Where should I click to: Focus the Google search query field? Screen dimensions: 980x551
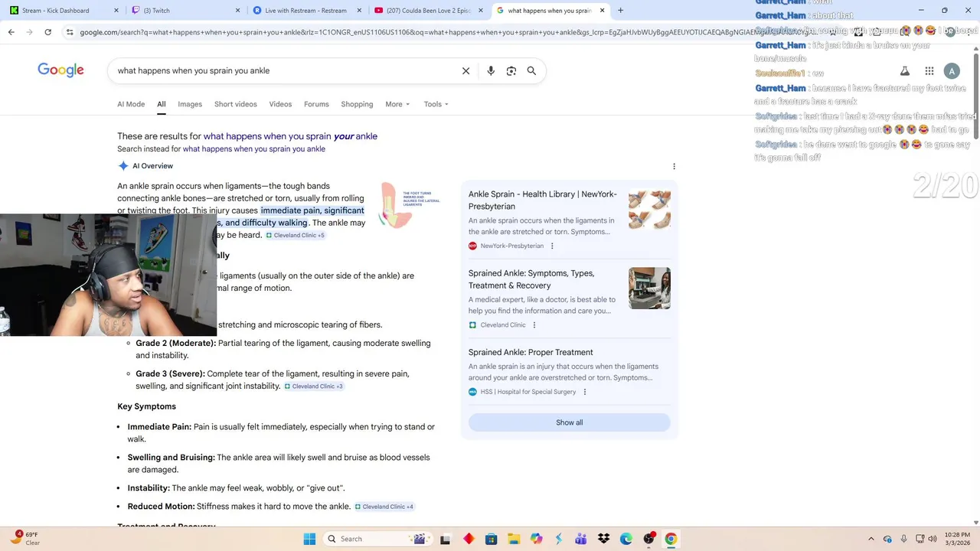click(x=283, y=70)
